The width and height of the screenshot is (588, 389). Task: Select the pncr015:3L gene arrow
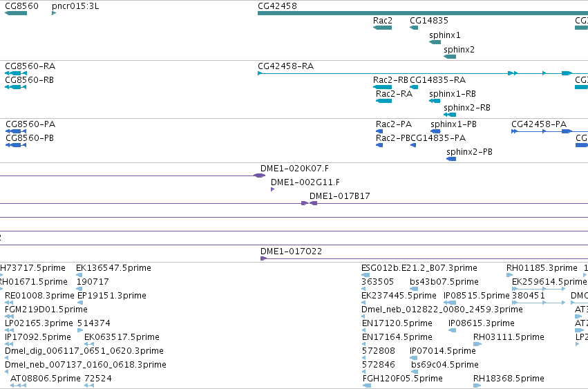pyautogui.click(x=54, y=13)
